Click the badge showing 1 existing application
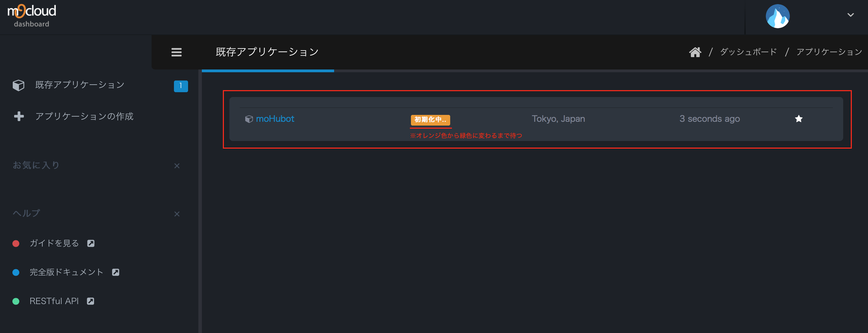The width and height of the screenshot is (868, 333). point(181,86)
